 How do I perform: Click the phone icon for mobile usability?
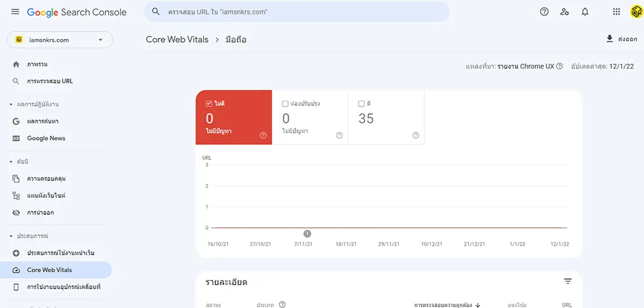[16, 287]
